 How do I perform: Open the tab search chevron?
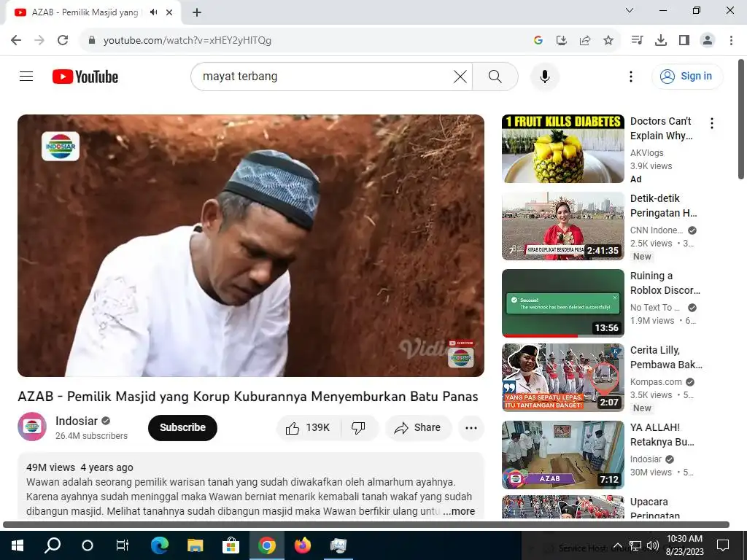[630, 10]
